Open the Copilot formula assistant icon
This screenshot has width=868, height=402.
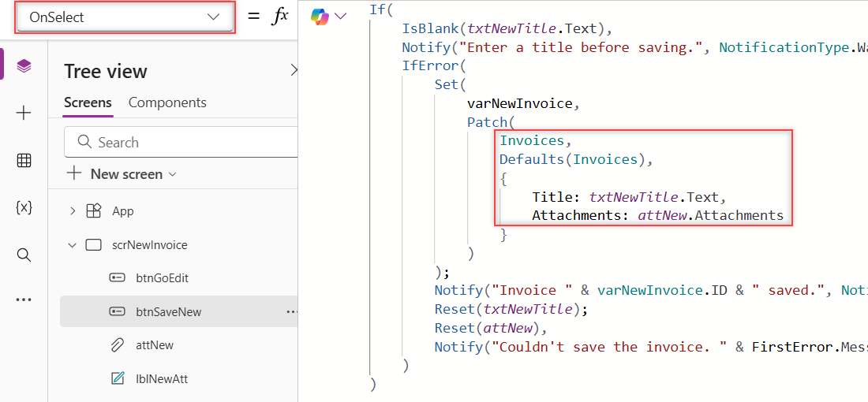click(x=320, y=17)
